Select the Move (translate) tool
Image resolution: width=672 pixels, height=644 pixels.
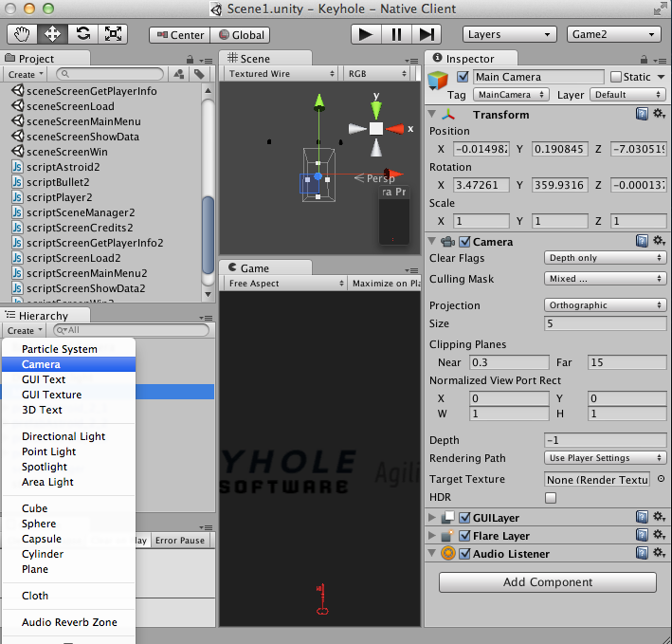52,34
